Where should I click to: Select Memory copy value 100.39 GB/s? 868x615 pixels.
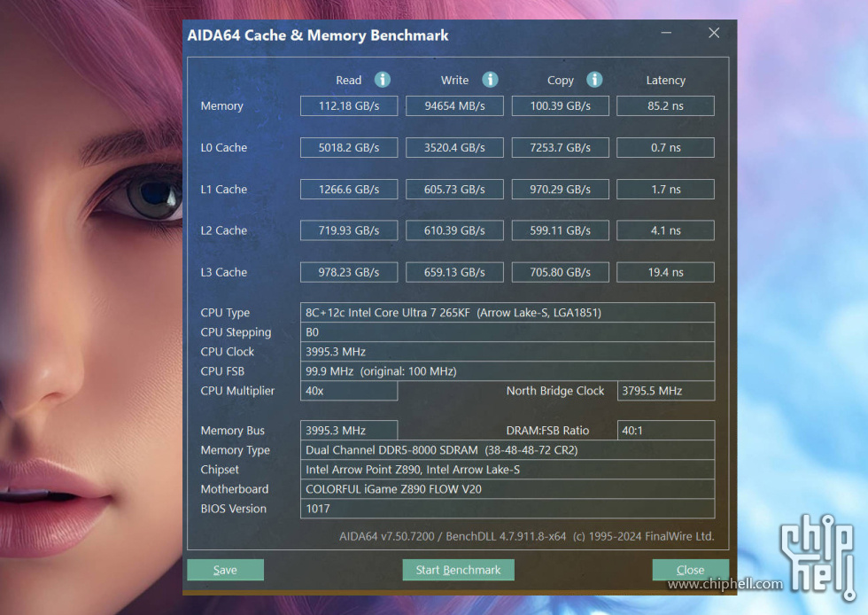point(560,105)
